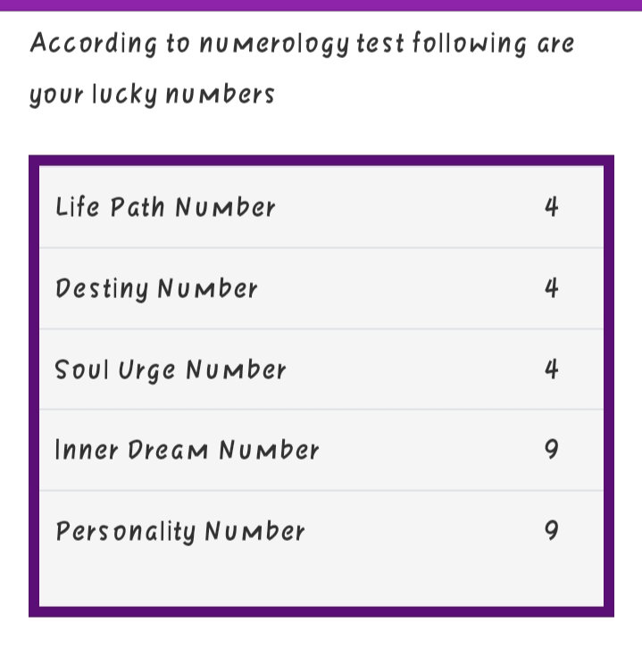Tap the word 'Soul' in the list
The height and width of the screenshot is (672, 642).
81,369
